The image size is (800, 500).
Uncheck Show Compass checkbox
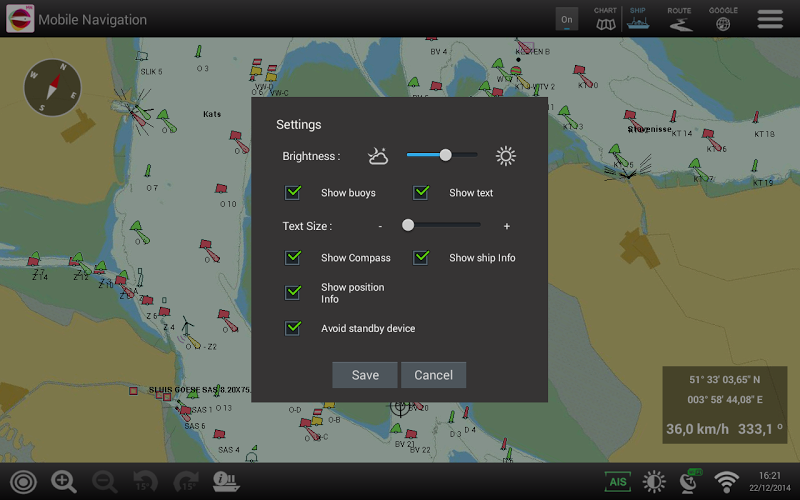pyautogui.click(x=293, y=258)
